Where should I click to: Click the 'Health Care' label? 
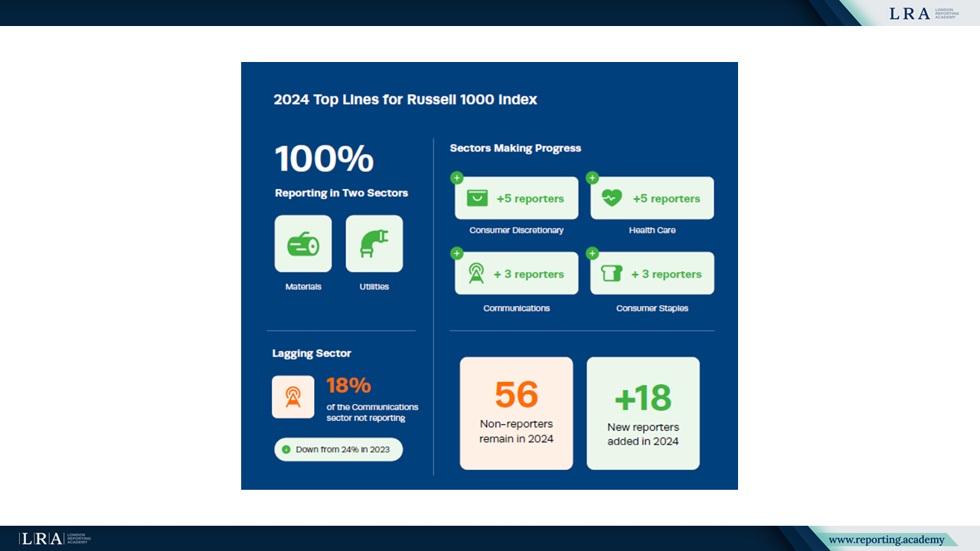tap(652, 230)
